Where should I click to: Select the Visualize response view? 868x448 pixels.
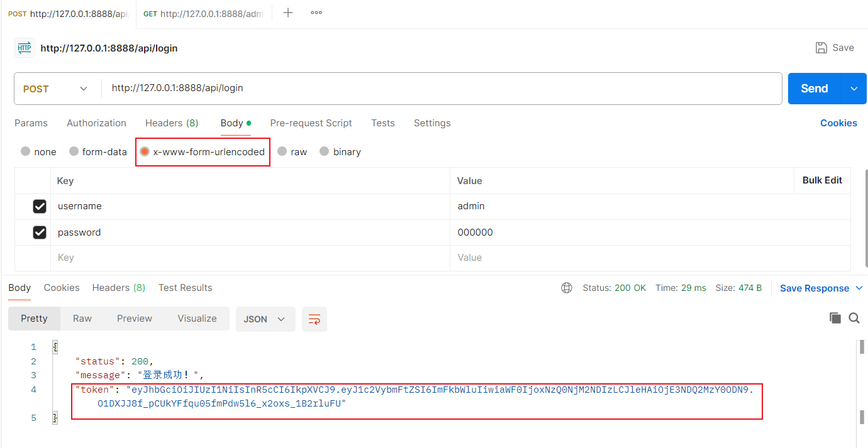(197, 319)
